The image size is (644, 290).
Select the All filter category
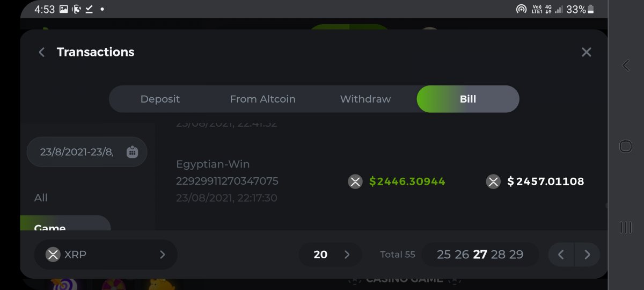click(x=41, y=198)
